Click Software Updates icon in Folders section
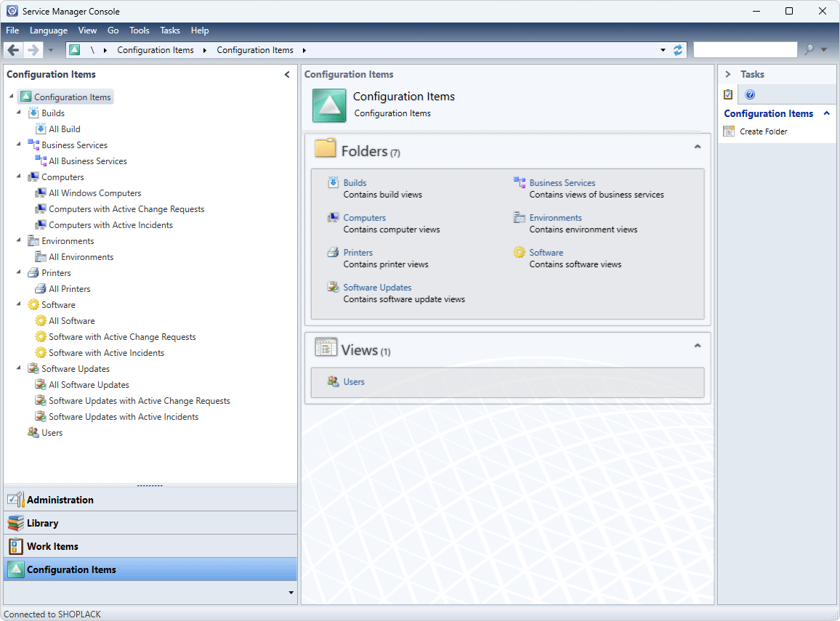The width and height of the screenshot is (840, 621). [334, 287]
